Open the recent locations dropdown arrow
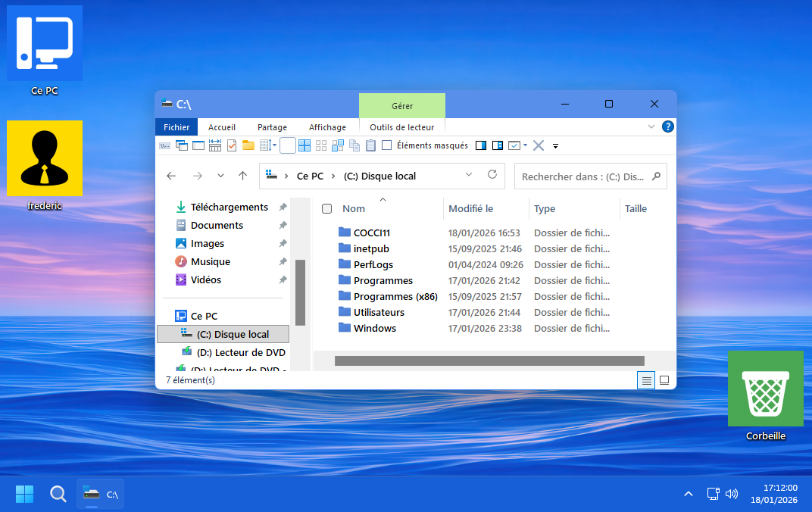The width and height of the screenshot is (812, 512). click(220, 176)
